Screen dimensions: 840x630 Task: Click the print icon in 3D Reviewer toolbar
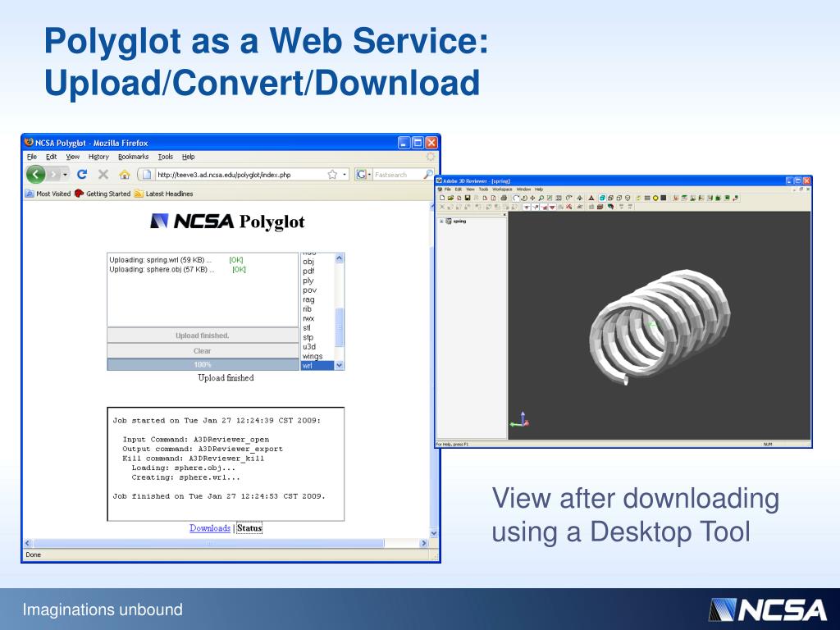click(504, 199)
